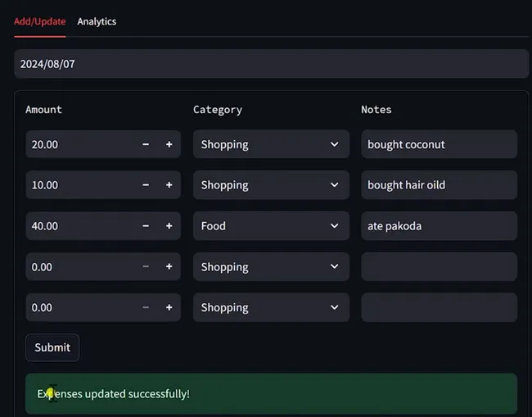The image size is (532, 417).
Task: Open category dropdown for bought coconut row
Action: 271,144
